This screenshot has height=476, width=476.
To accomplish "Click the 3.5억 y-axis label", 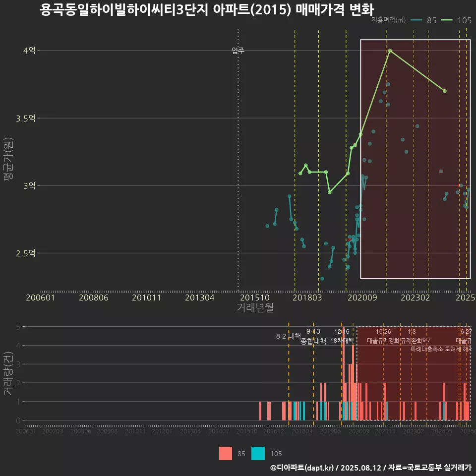I will tap(26, 118).
